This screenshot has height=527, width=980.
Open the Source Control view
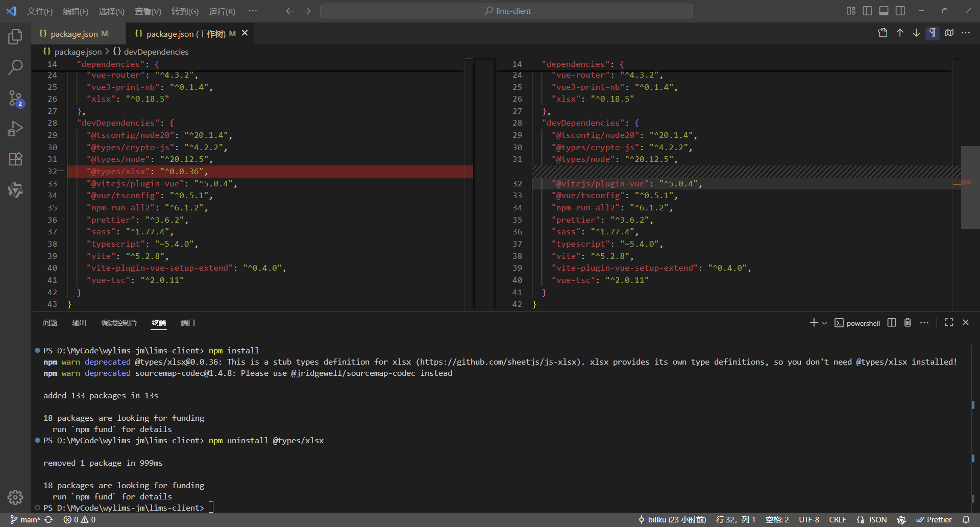pos(15,99)
